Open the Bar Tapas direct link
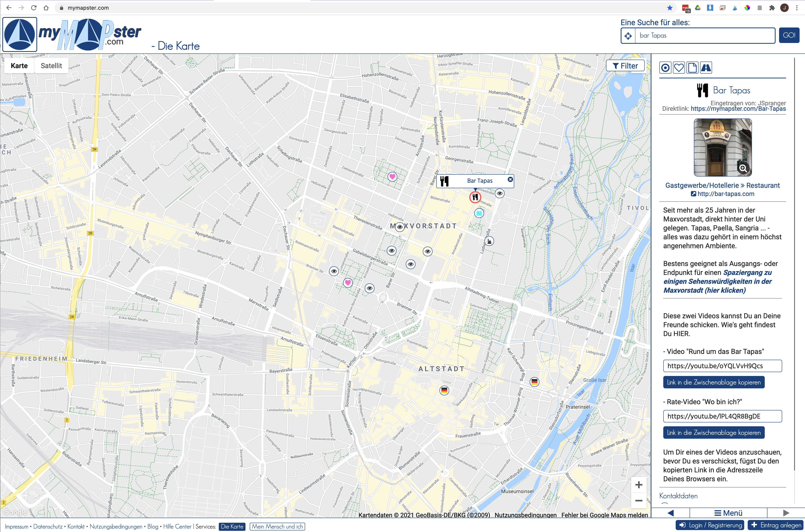 pyautogui.click(x=738, y=109)
